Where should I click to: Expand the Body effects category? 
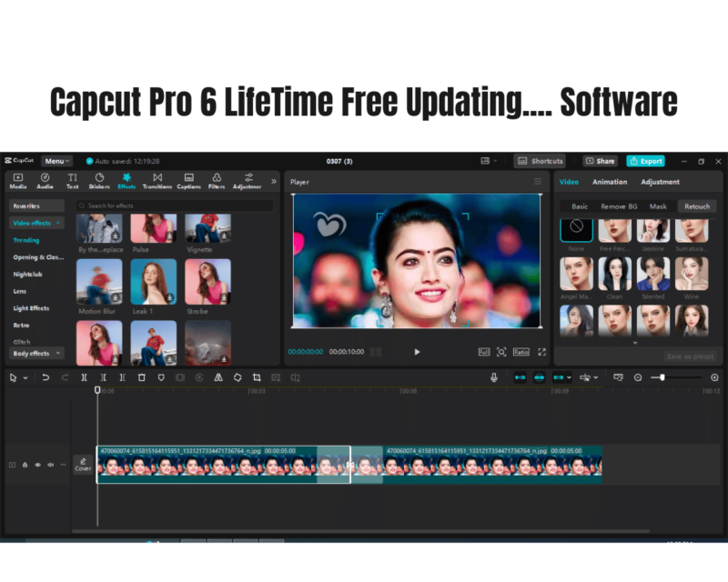(36, 354)
